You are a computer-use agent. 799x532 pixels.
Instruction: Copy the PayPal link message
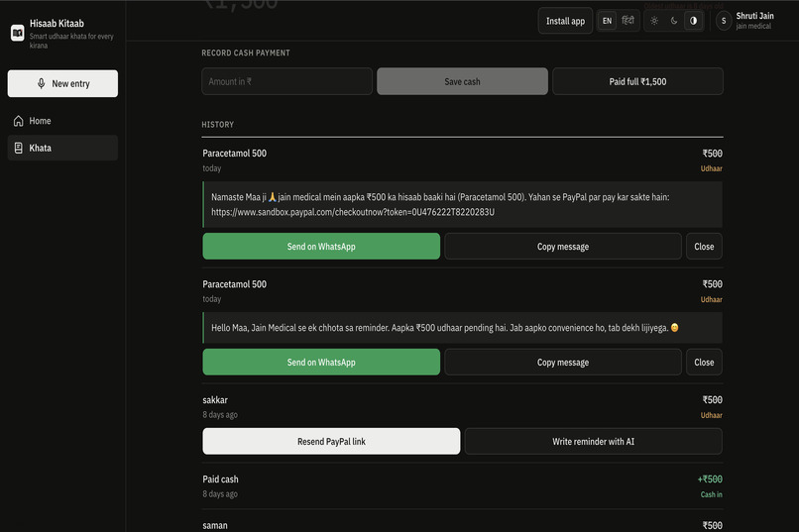(562, 247)
